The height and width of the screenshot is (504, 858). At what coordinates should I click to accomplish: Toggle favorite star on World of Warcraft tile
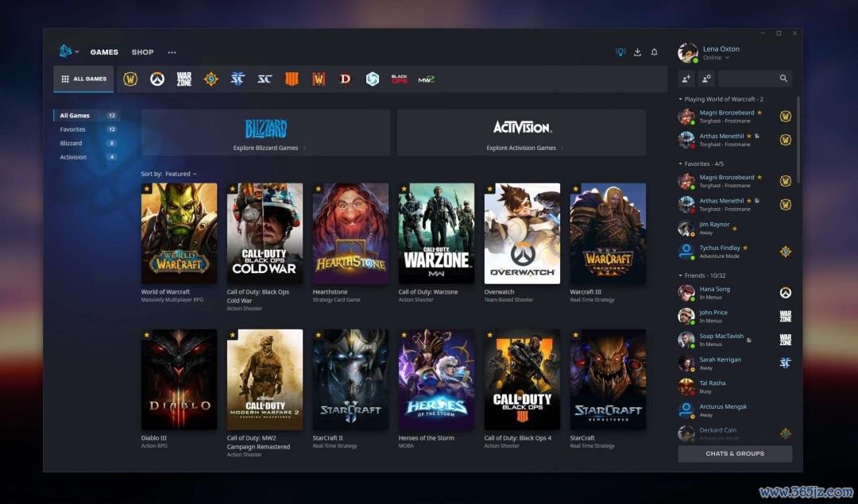coord(147,189)
